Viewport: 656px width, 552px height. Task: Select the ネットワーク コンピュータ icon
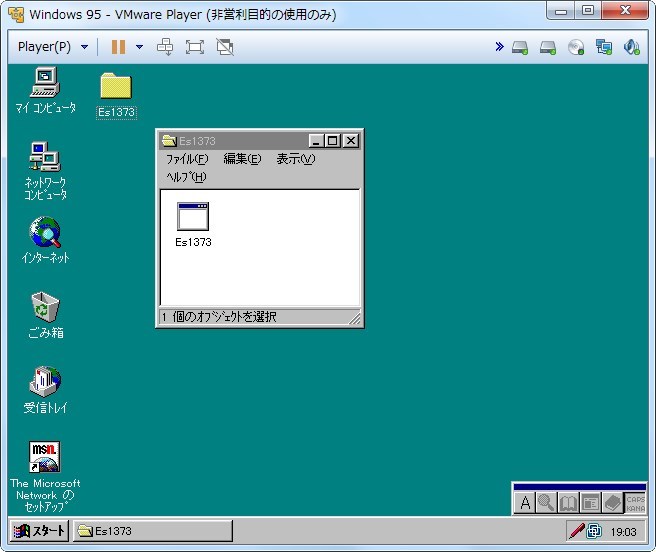point(45,171)
